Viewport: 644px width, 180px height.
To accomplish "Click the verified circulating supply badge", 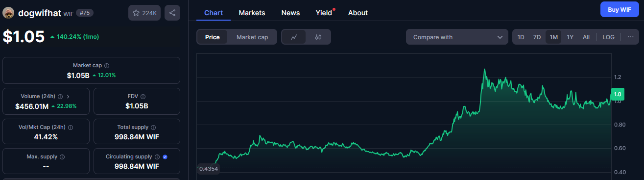I will click(165, 157).
